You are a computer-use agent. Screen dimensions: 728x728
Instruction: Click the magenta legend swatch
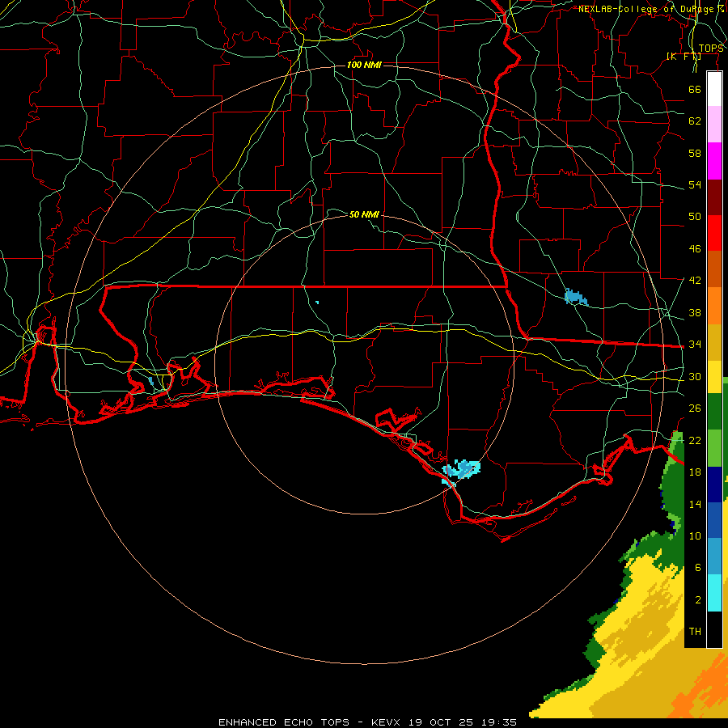pos(714,161)
